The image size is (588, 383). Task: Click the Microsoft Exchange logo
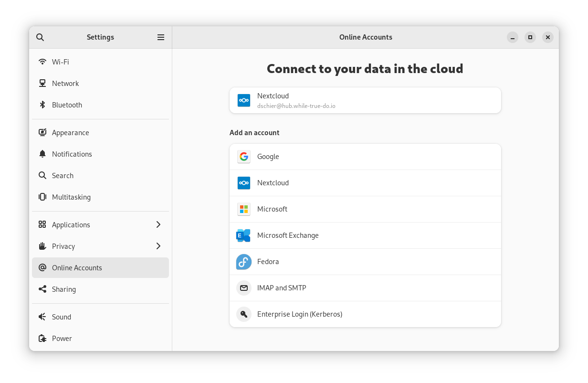pyautogui.click(x=244, y=235)
